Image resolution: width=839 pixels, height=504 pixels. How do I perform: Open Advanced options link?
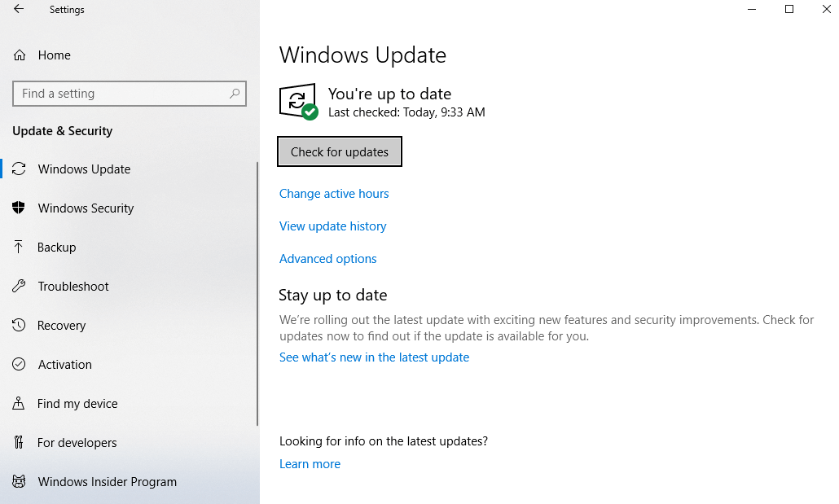point(328,259)
